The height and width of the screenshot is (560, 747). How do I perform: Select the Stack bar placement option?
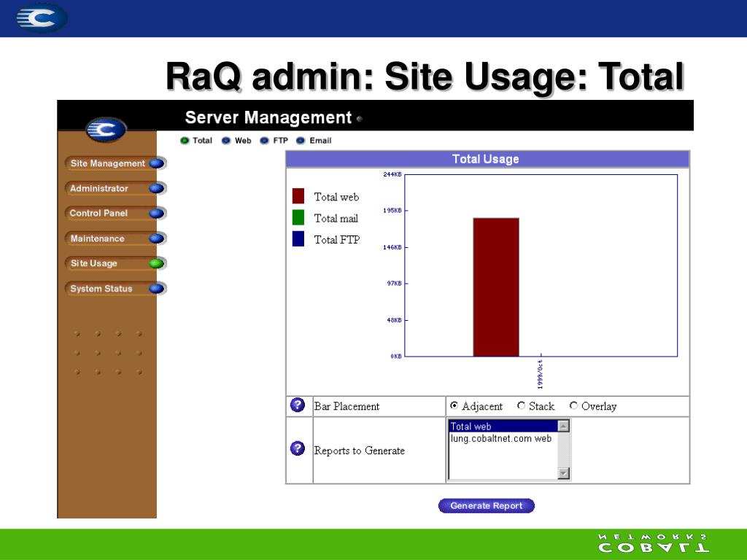(x=521, y=405)
